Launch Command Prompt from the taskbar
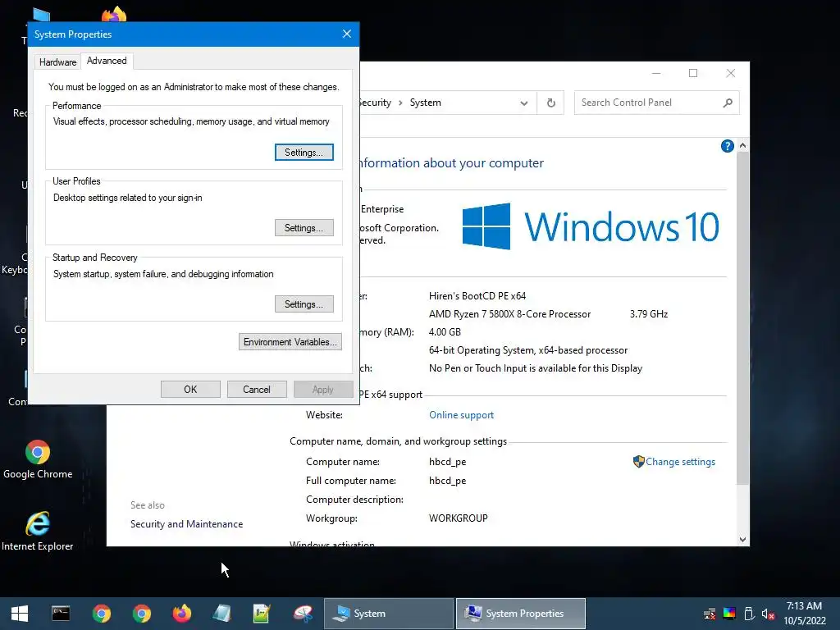The image size is (840, 630). point(61,614)
